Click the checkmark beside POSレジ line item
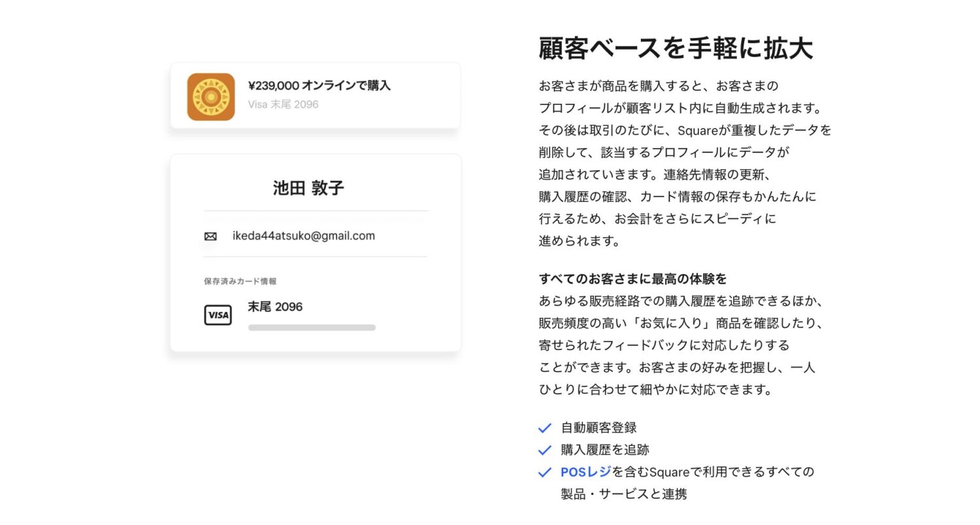Image resolution: width=980 pixels, height=525 pixels. (x=544, y=472)
